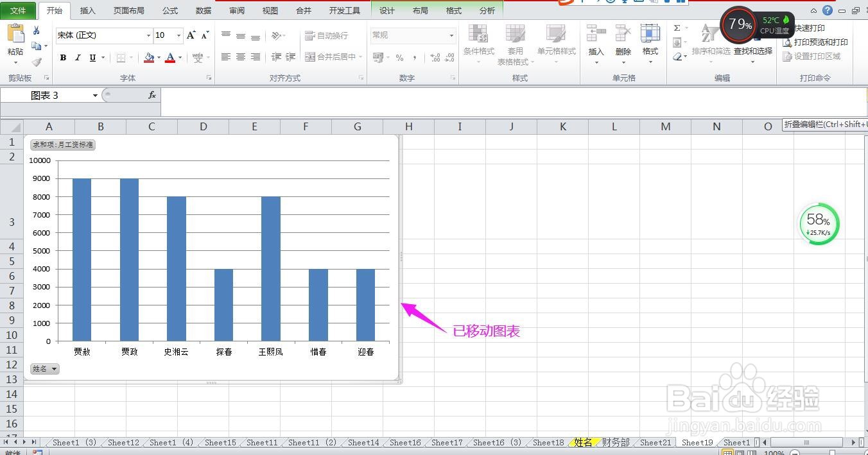Click the Delete cells 删除 icon
Image resolution: width=868 pixels, height=455 pixels.
tap(623, 33)
